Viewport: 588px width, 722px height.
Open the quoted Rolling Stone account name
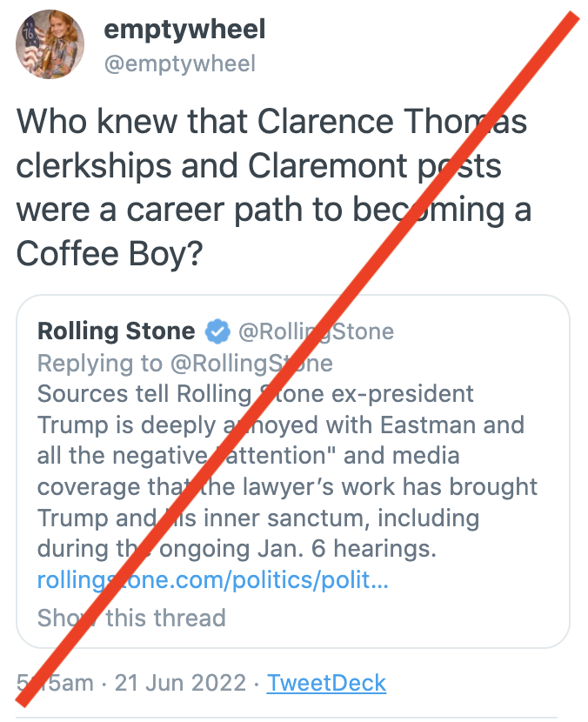116,331
